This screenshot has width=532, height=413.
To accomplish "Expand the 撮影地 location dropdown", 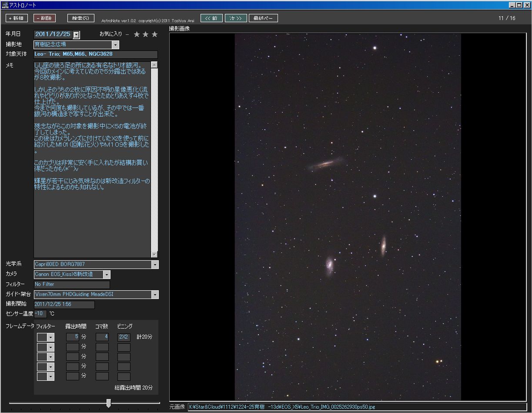I will tap(115, 44).
